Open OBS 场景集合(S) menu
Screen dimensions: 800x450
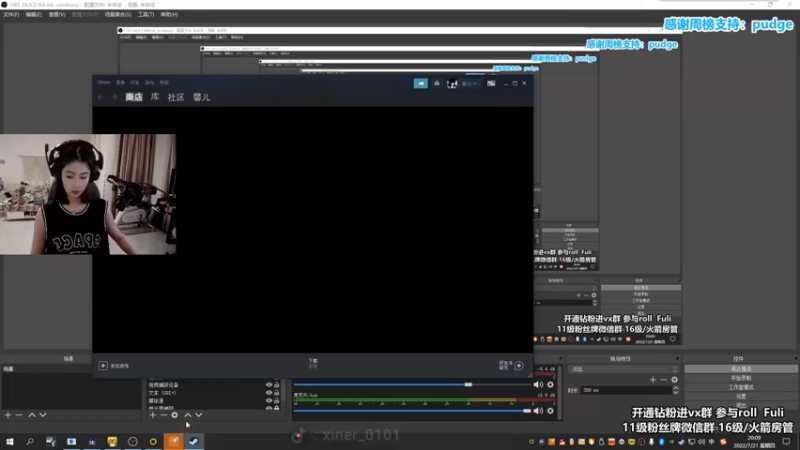coord(118,14)
